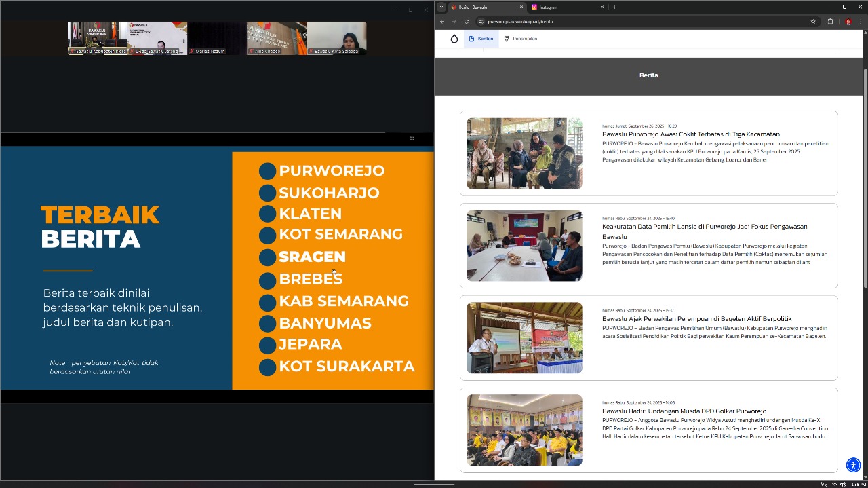Select Bawaslu Kota Salatiga participant video
868x488 pixels.
[x=337, y=38]
